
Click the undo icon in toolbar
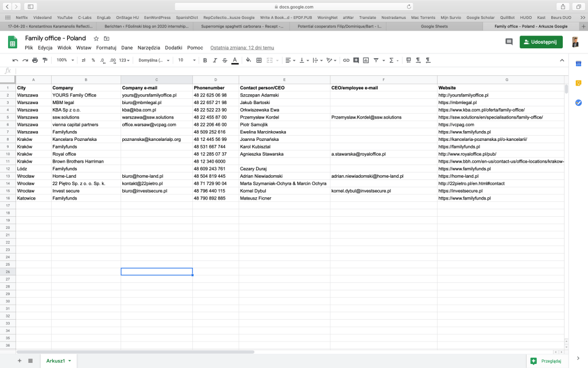pyautogui.click(x=16, y=60)
